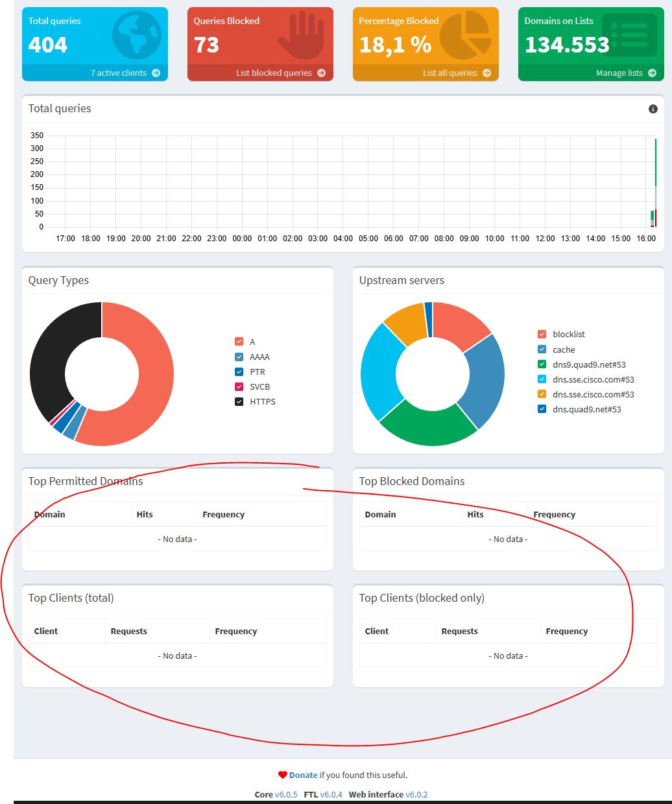This screenshot has width=672, height=804.
Task: Toggle the AAAA legend entry in Query Types
Action: (x=239, y=357)
